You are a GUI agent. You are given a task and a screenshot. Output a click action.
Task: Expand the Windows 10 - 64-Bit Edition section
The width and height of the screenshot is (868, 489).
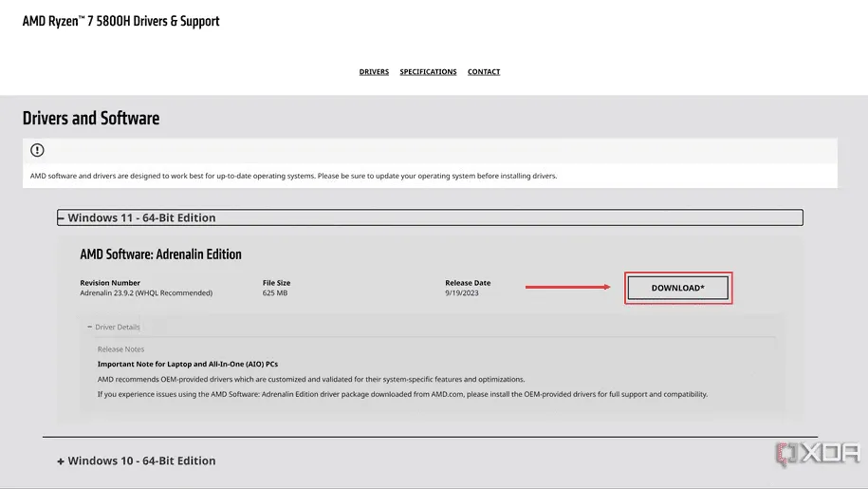tap(61, 461)
